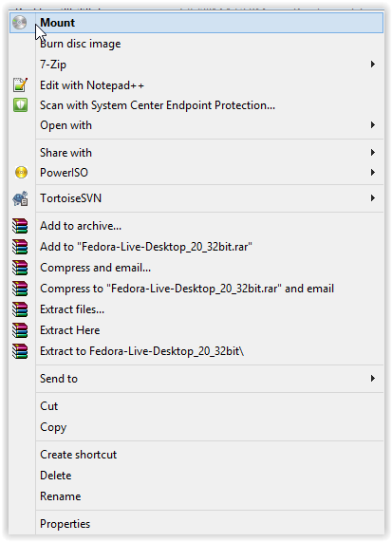Expand the Send to submenu arrow

click(373, 379)
